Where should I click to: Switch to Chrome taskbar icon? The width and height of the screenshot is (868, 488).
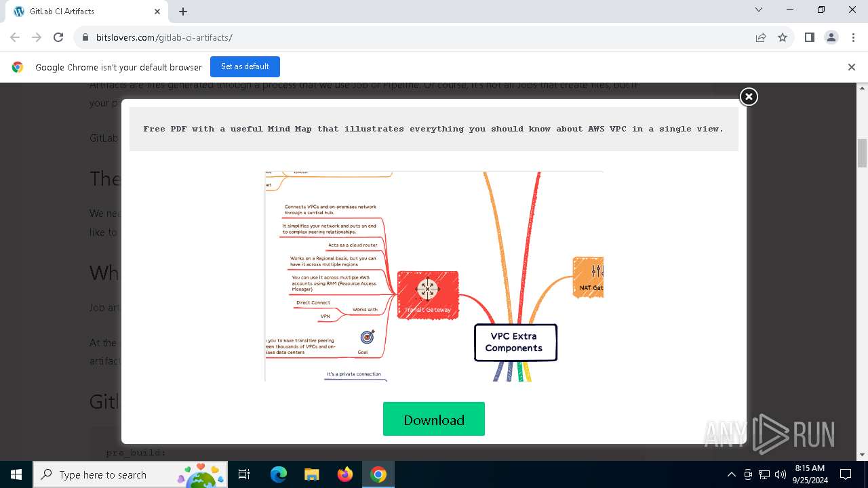378,474
